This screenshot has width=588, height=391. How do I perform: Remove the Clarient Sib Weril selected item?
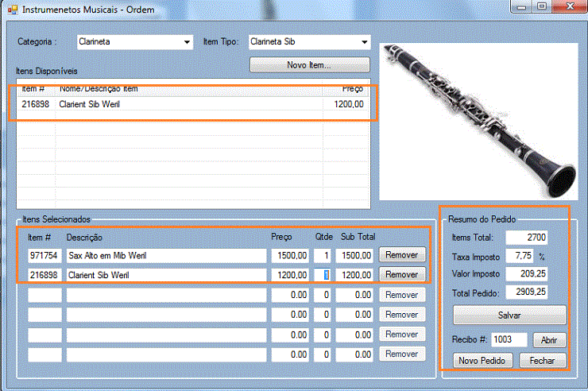[x=402, y=274]
